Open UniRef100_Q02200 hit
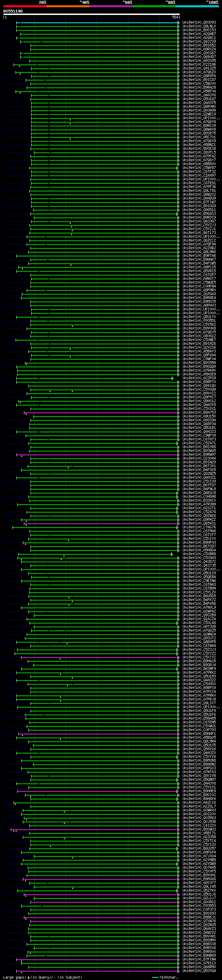The height and width of the screenshot is (980, 222). coord(199,814)
